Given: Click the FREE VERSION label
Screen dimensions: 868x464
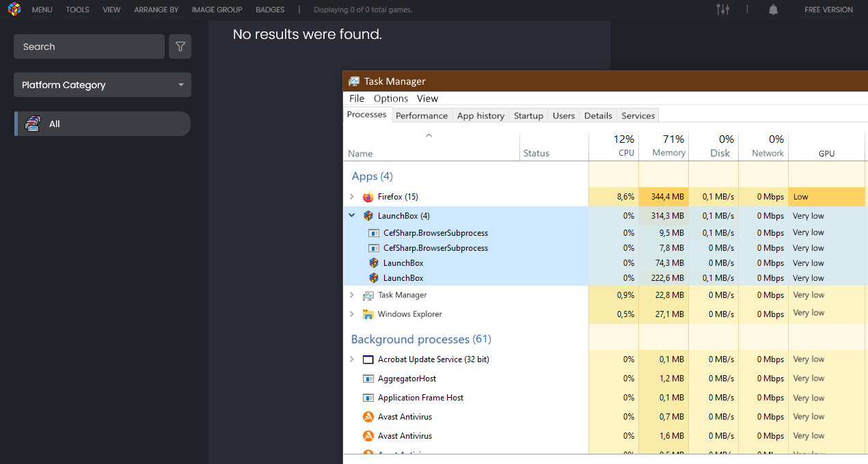Looking at the screenshot, I should 828,10.
